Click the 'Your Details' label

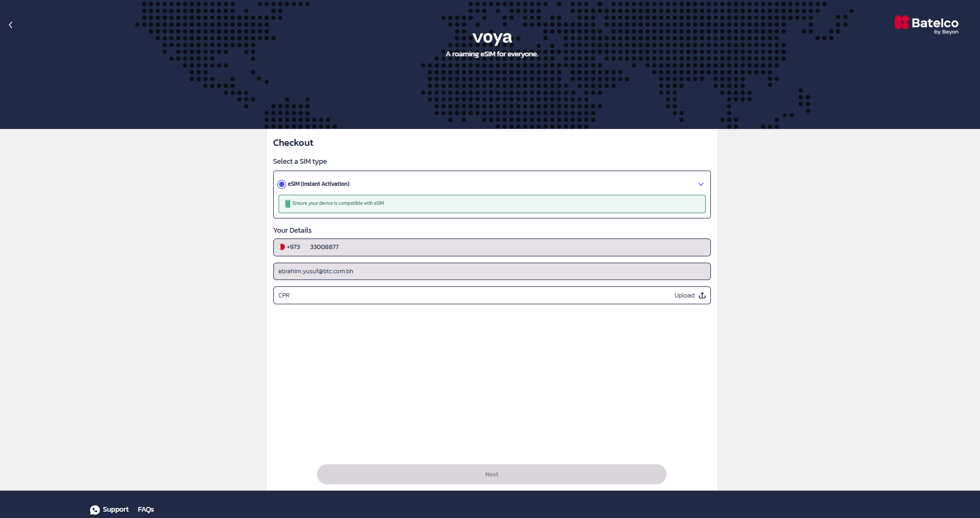pos(292,231)
